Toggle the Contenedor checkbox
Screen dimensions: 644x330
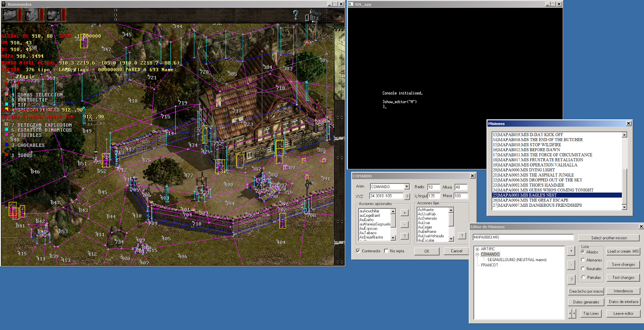[x=358, y=251]
